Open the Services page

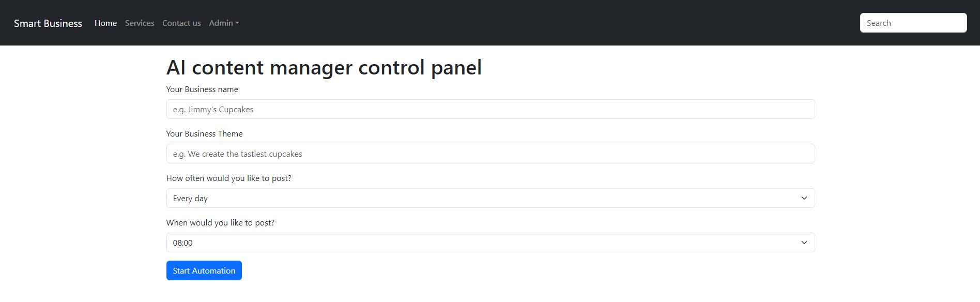(x=140, y=23)
